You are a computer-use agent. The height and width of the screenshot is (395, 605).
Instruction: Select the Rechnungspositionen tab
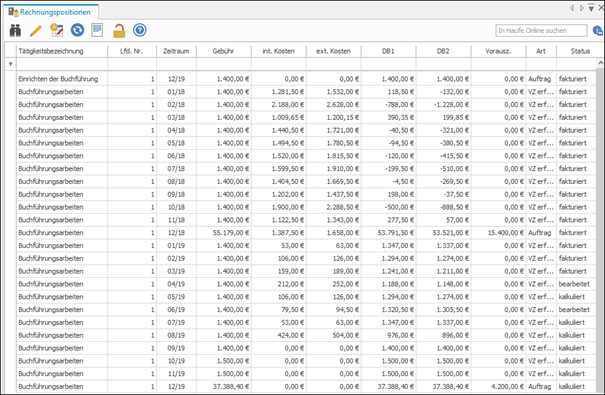click(51, 12)
